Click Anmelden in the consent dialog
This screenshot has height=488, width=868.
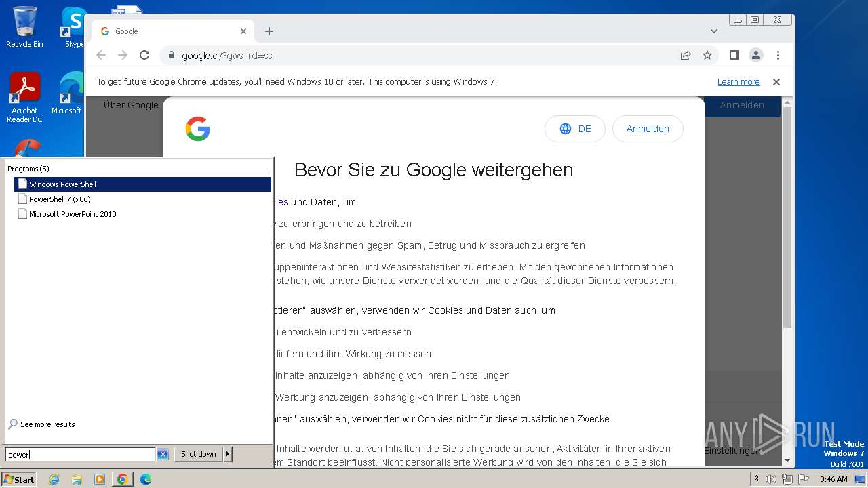(648, 129)
